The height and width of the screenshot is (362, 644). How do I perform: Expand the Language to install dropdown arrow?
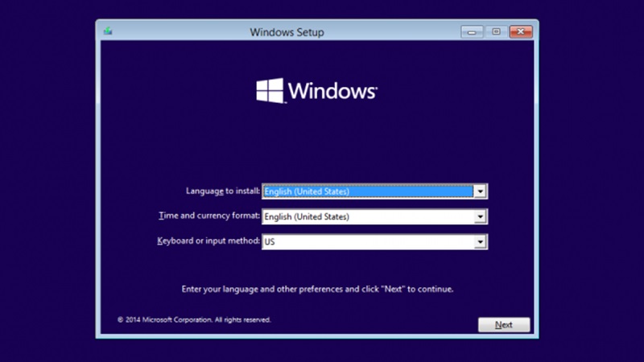[x=480, y=191]
